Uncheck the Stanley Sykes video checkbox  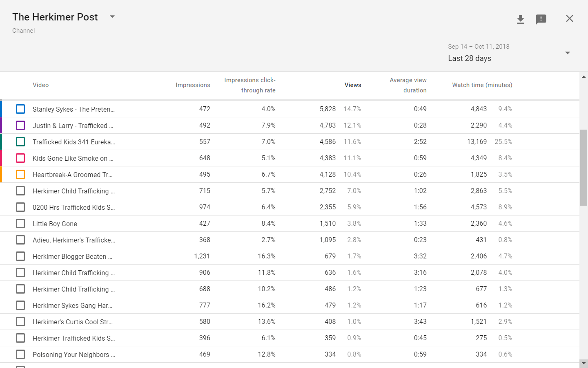20,109
